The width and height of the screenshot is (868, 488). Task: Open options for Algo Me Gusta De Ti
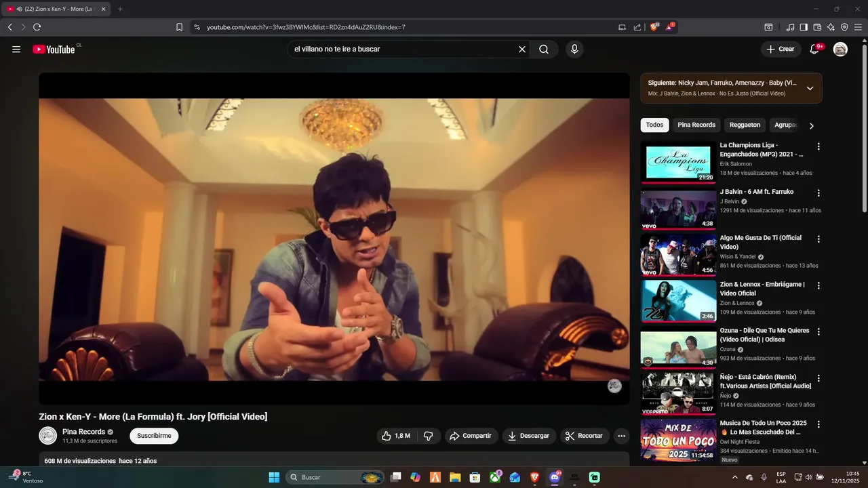[x=818, y=239]
